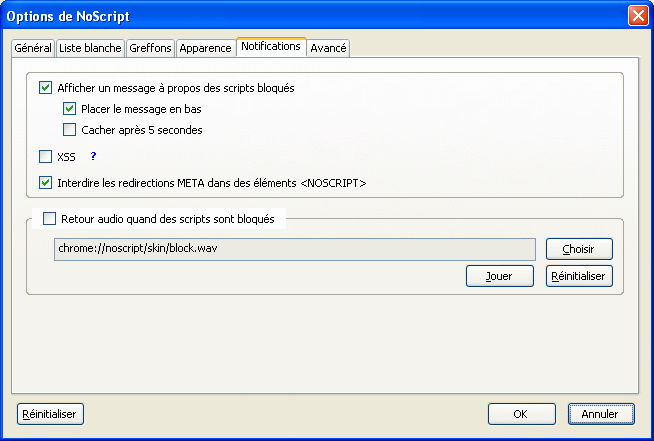Image resolution: width=654 pixels, height=441 pixels.
Task: Open the Général tab
Action: (33, 48)
